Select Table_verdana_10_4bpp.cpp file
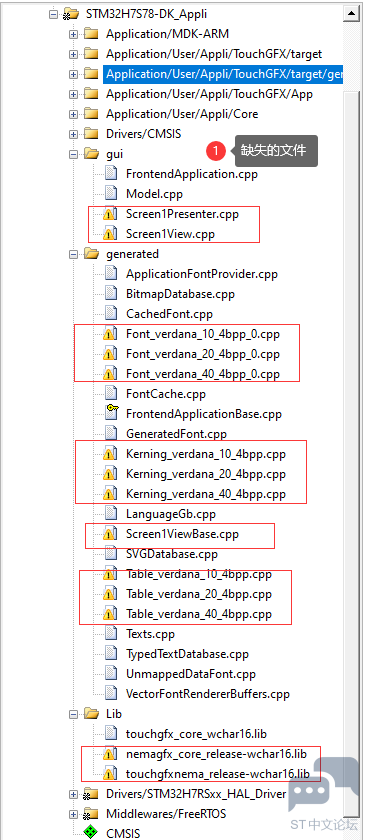 click(x=199, y=574)
